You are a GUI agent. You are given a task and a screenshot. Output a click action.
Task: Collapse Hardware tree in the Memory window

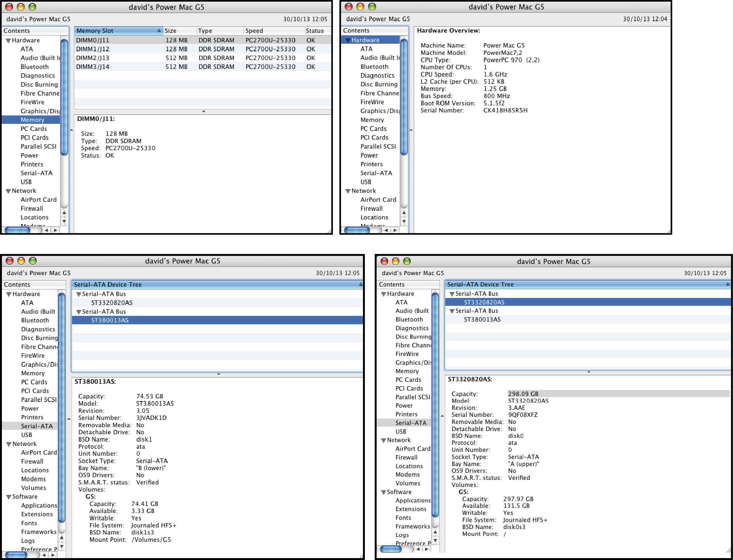tap(8, 41)
